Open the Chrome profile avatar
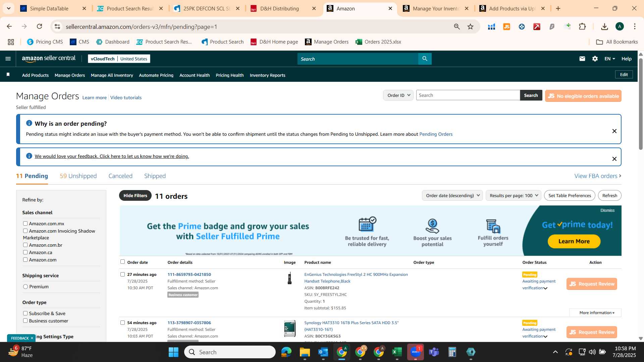 point(620,26)
